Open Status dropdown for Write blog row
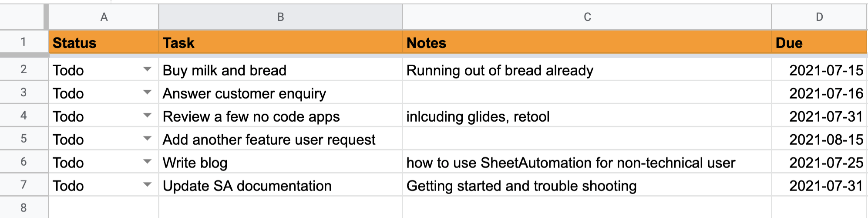Screen dimensions: 868x218 point(147,162)
